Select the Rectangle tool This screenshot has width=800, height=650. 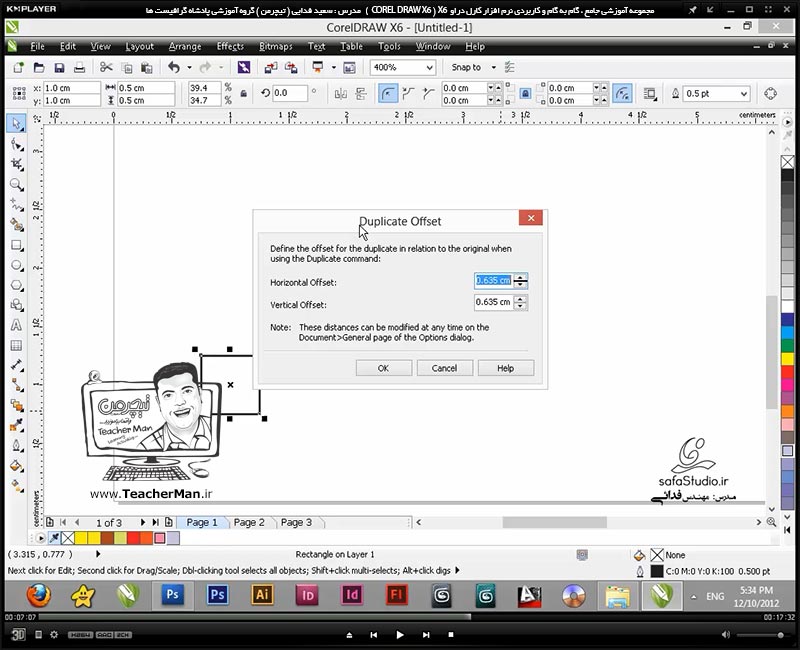tap(16, 245)
